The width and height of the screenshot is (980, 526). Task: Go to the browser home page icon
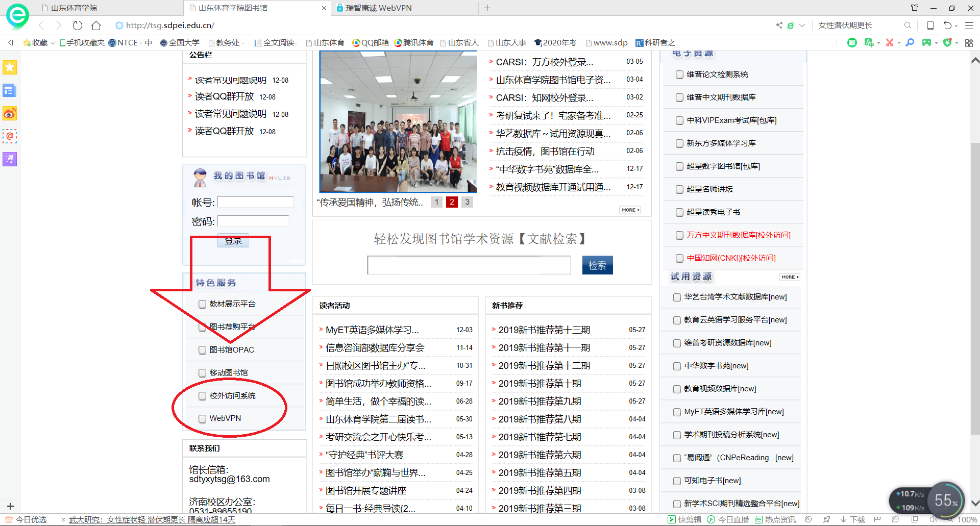[96, 25]
